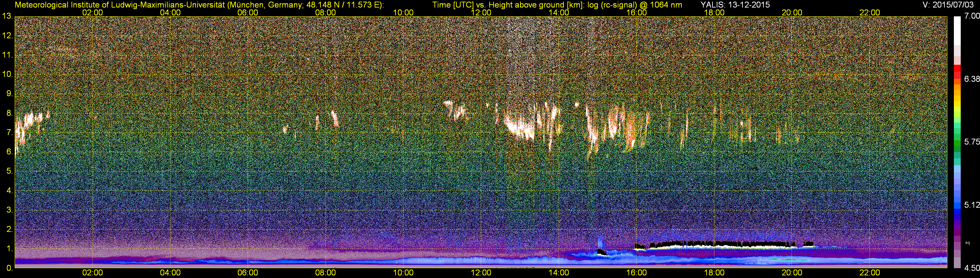This screenshot has width=980, height=278.
Task: Click the 13. km height axis label
Action: point(7,16)
